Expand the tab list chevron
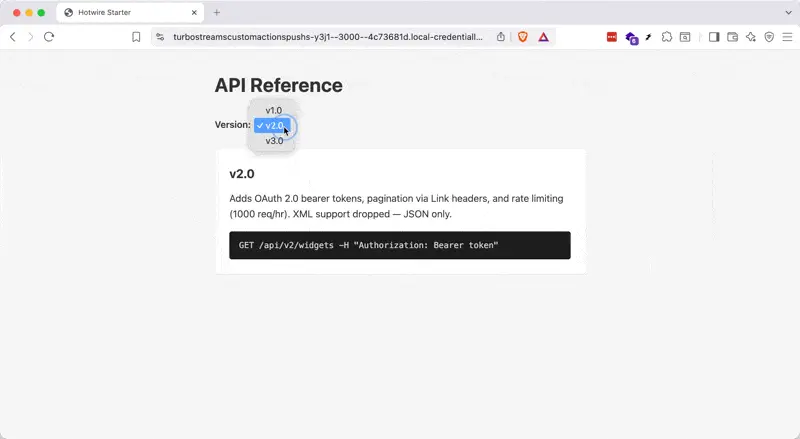This screenshot has height=439, width=800. (788, 12)
